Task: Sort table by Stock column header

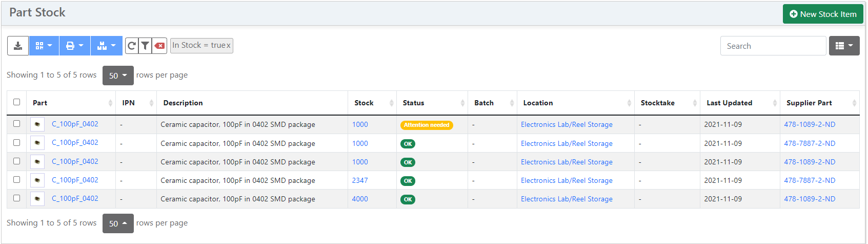Action: tap(364, 103)
